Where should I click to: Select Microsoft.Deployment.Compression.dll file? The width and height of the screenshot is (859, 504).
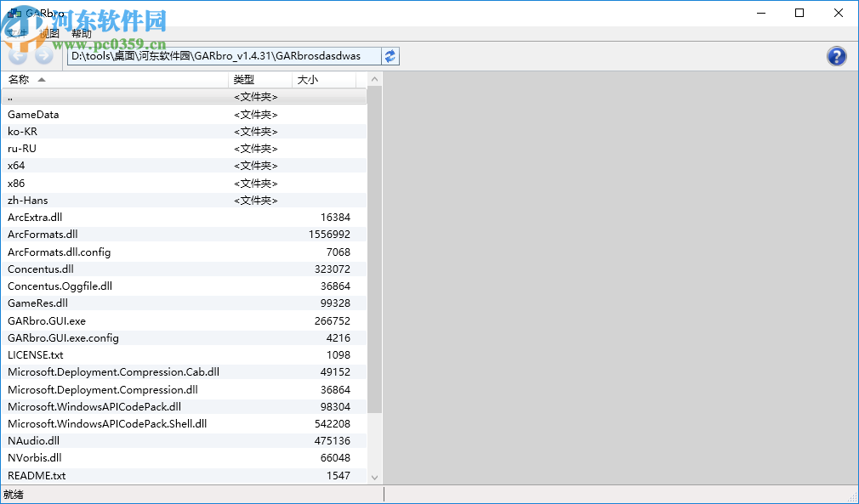(x=184, y=390)
